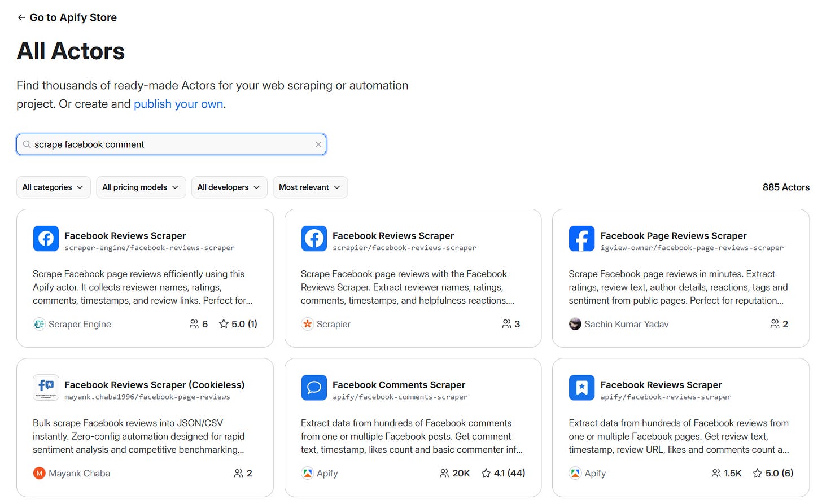Click the search box containing scrape facebook comment

click(171, 144)
